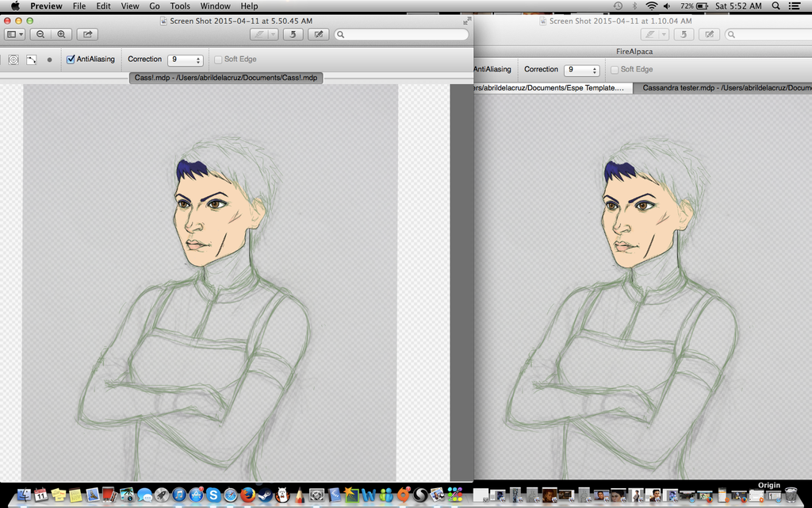
Task: Open the View menu in menu bar
Action: click(130, 6)
